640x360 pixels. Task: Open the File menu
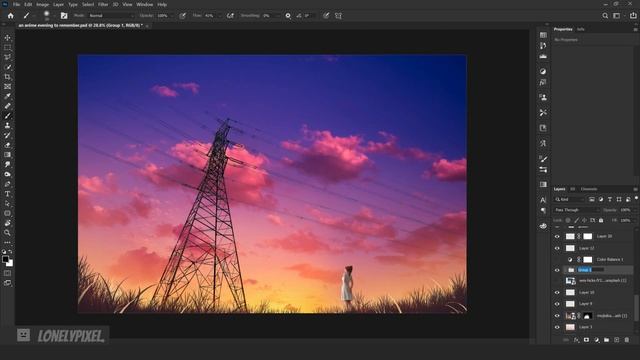coord(16,4)
